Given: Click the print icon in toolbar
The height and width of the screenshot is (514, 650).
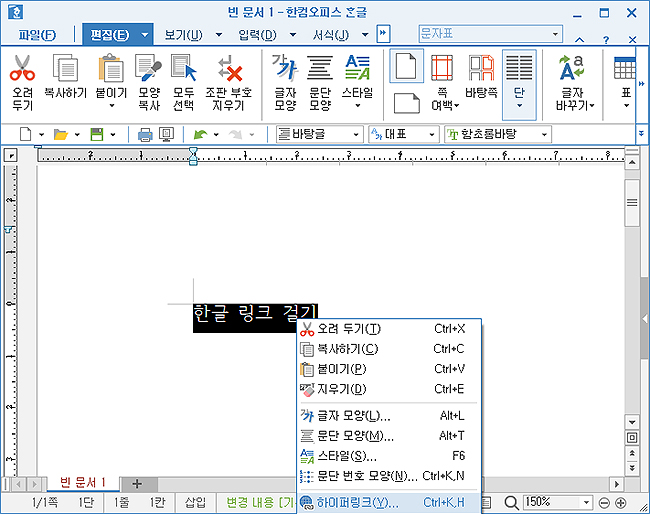Looking at the screenshot, I should click(x=145, y=134).
